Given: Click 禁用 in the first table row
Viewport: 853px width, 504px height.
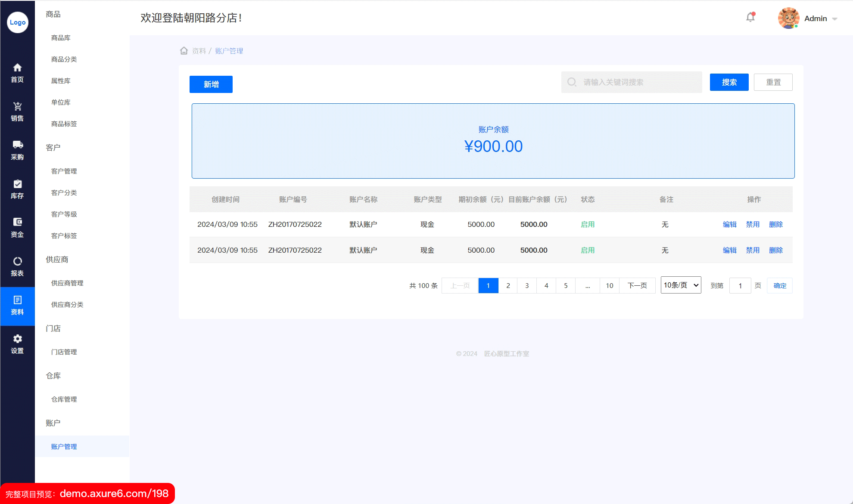Looking at the screenshot, I should pyautogui.click(x=753, y=224).
